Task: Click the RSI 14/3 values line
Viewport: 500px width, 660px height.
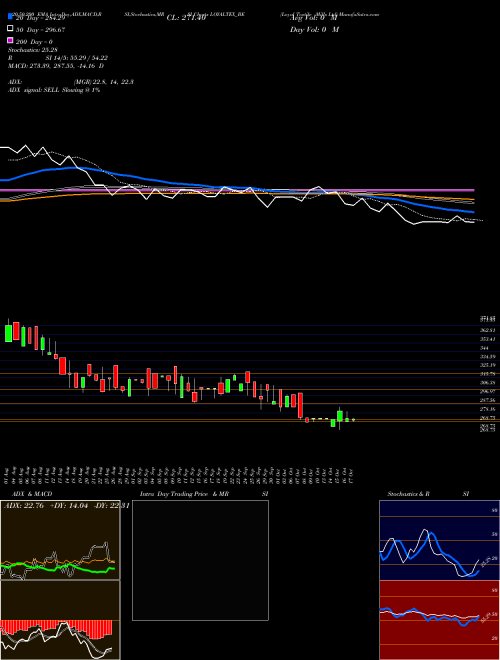Action: click(58, 58)
